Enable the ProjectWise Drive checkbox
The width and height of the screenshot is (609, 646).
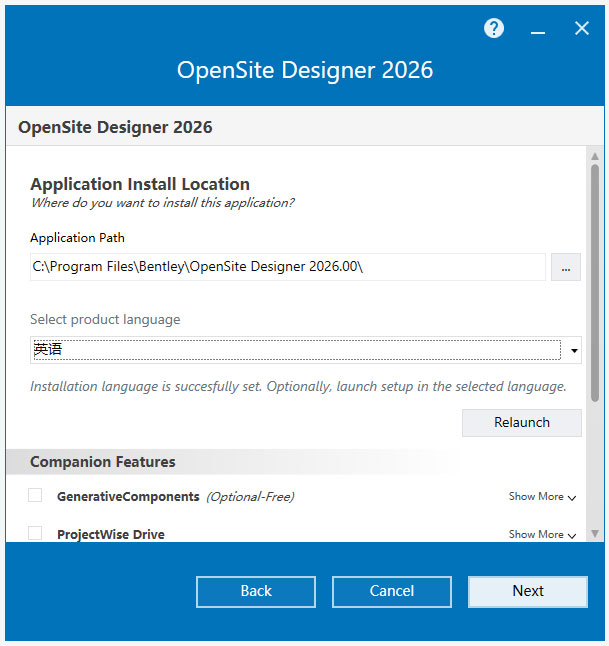pos(35,533)
